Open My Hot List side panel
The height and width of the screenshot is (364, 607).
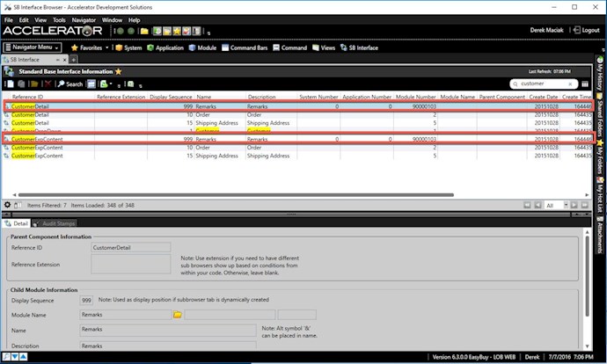[x=600, y=195]
